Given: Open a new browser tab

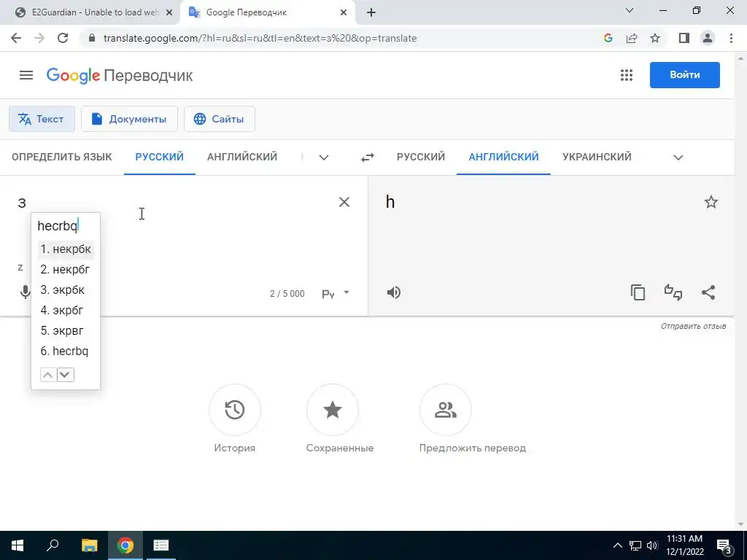Looking at the screenshot, I should point(371,12).
